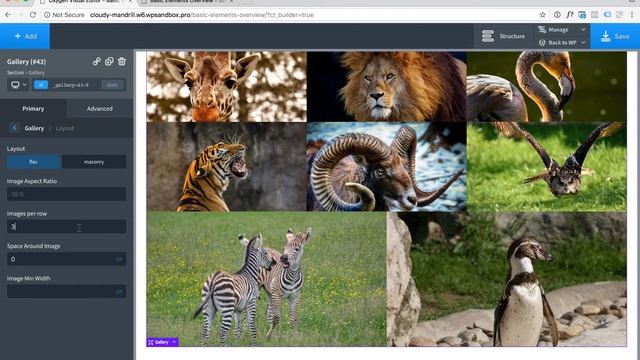Open the desktop device/breakpoint dropdown

[x=18, y=85]
